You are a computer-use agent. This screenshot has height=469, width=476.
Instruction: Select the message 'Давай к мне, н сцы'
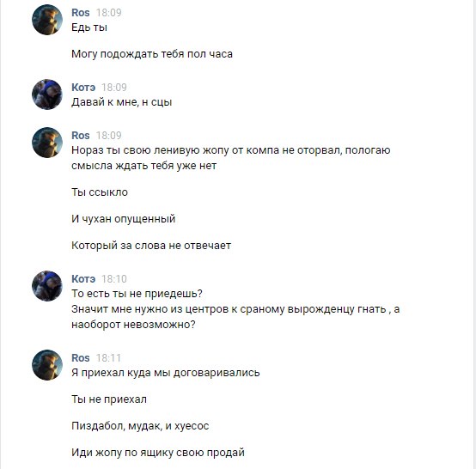coord(122,102)
